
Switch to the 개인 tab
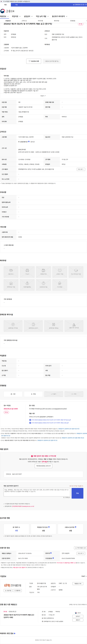6,5
